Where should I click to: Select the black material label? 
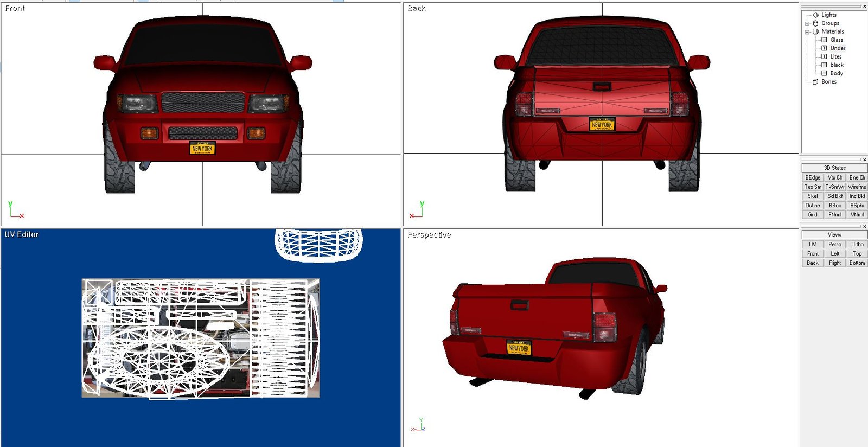coord(837,65)
